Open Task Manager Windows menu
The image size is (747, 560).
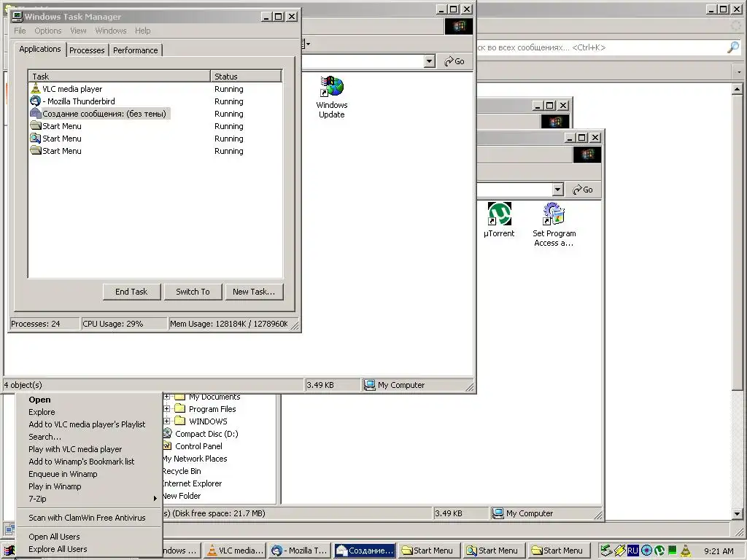111,31
